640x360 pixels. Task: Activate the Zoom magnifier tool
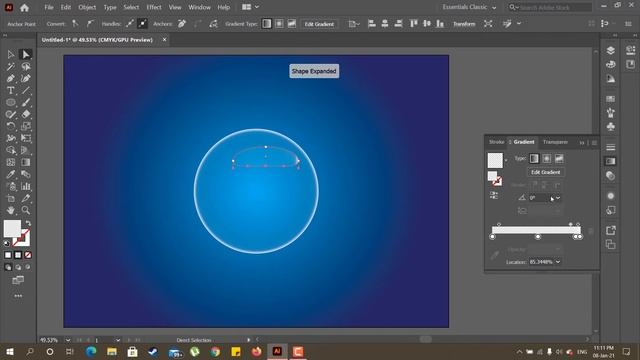coord(26,210)
